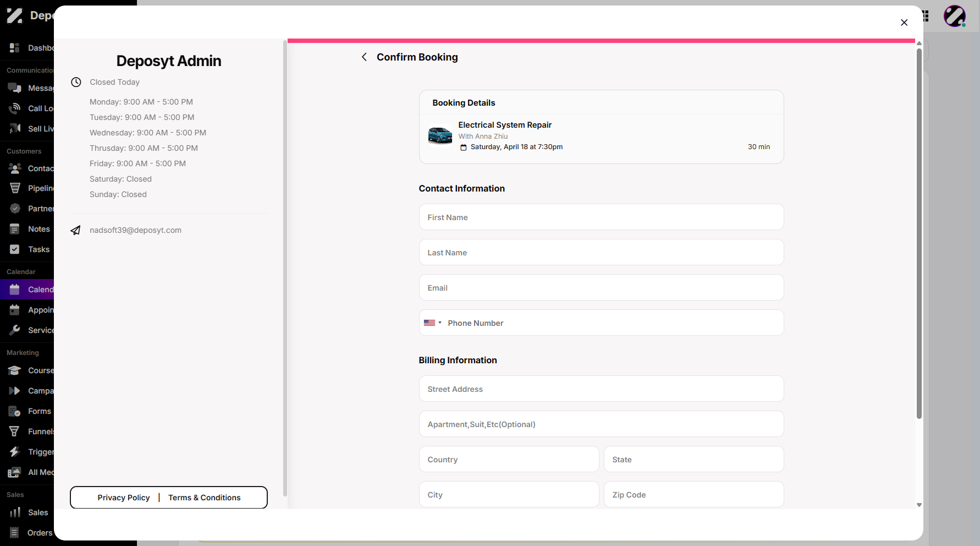
Task: Open Orders sidebar icon
Action: [x=15, y=533]
